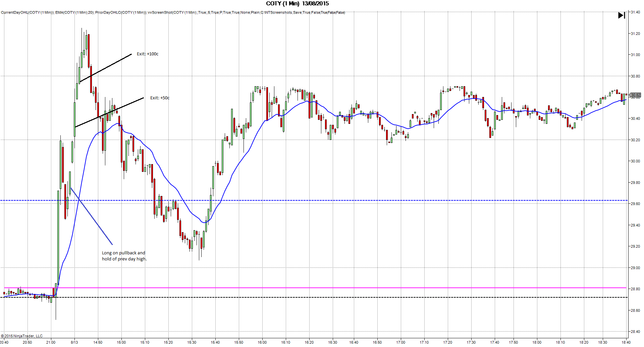Select the blue dashed horizontal line

click(x=314, y=200)
